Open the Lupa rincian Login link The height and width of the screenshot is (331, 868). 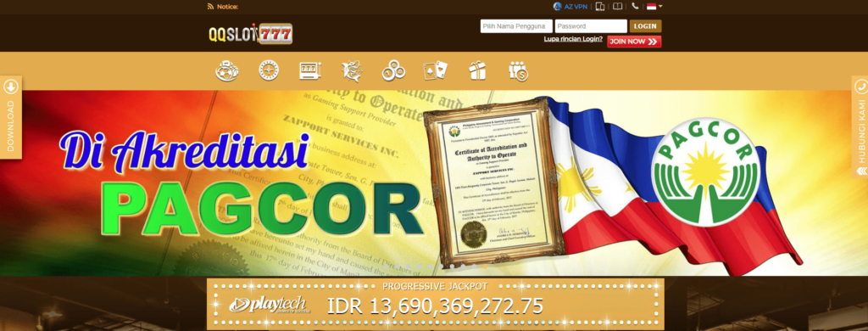coord(573,39)
